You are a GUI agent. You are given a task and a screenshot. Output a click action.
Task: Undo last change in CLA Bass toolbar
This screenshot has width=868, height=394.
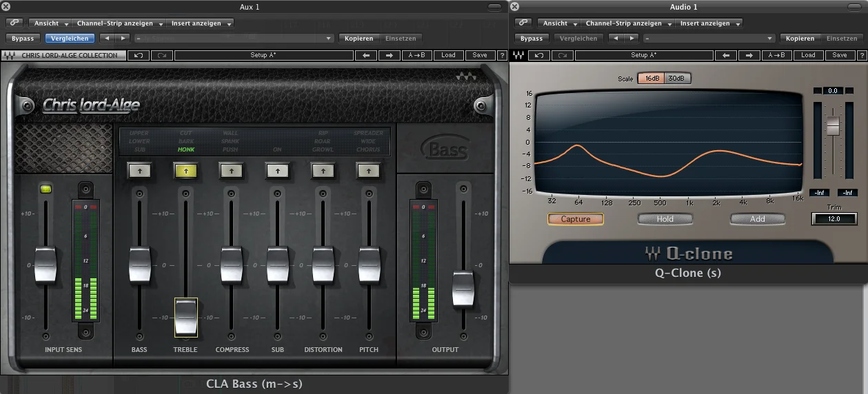138,55
